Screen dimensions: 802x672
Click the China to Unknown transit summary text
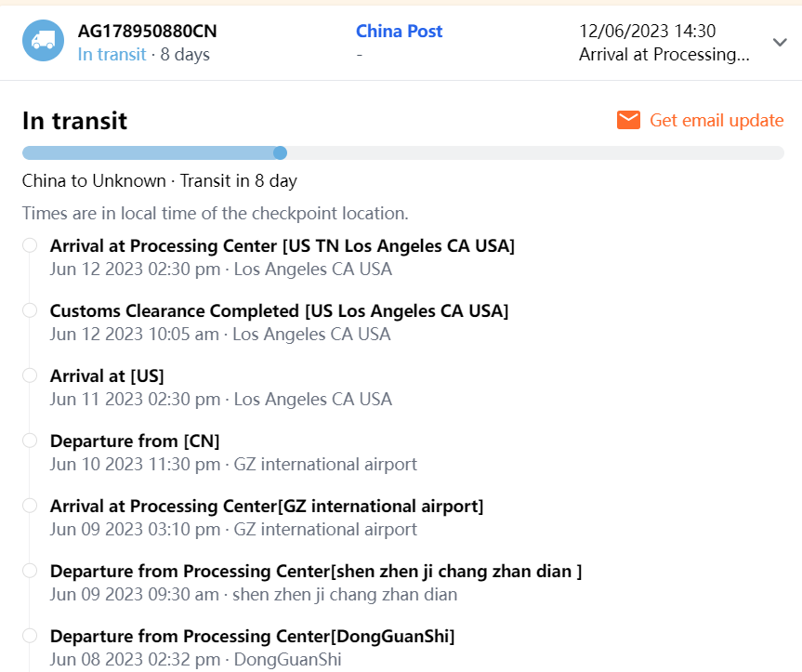160,180
